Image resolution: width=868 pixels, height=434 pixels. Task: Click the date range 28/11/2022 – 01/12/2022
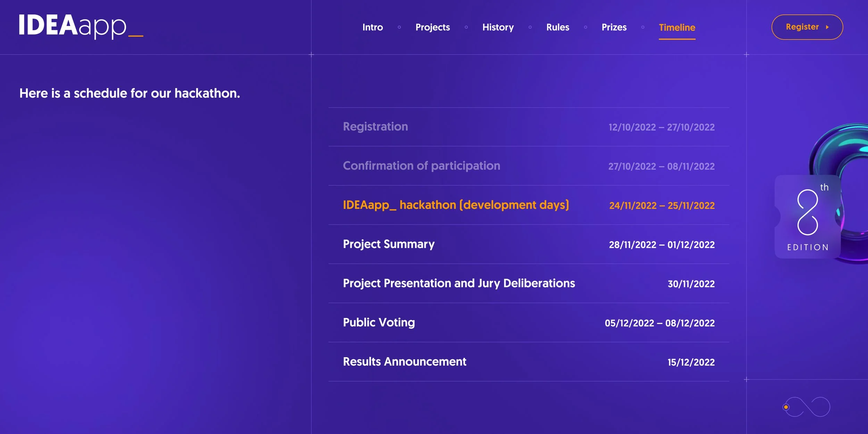tap(662, 245)
